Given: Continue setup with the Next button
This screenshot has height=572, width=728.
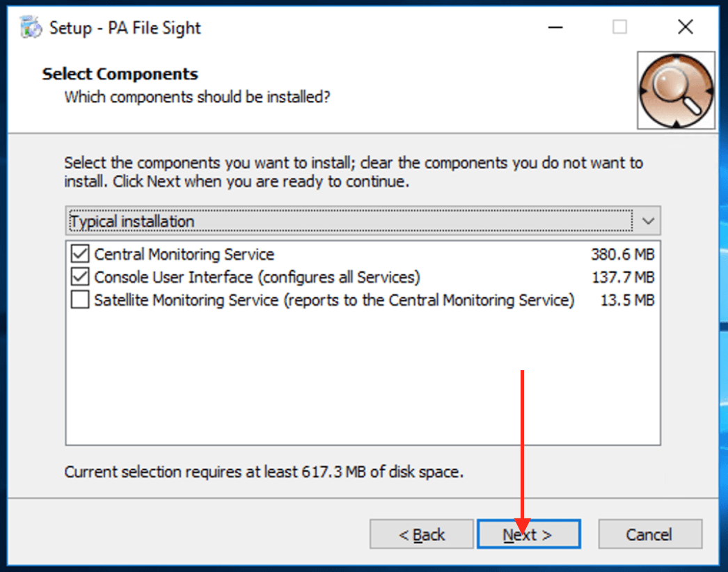Looking at the screenshot, I should (x=528, y=534).
